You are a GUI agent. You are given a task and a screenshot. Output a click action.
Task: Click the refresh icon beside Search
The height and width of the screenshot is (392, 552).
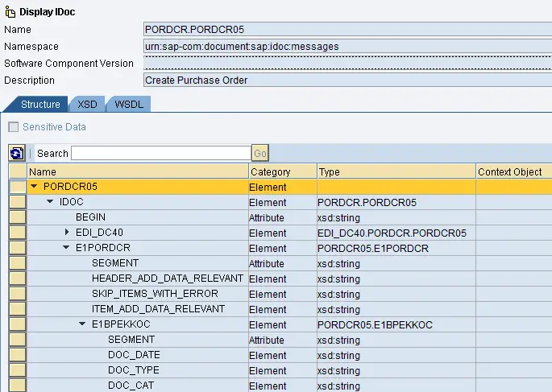click(17, 153)
